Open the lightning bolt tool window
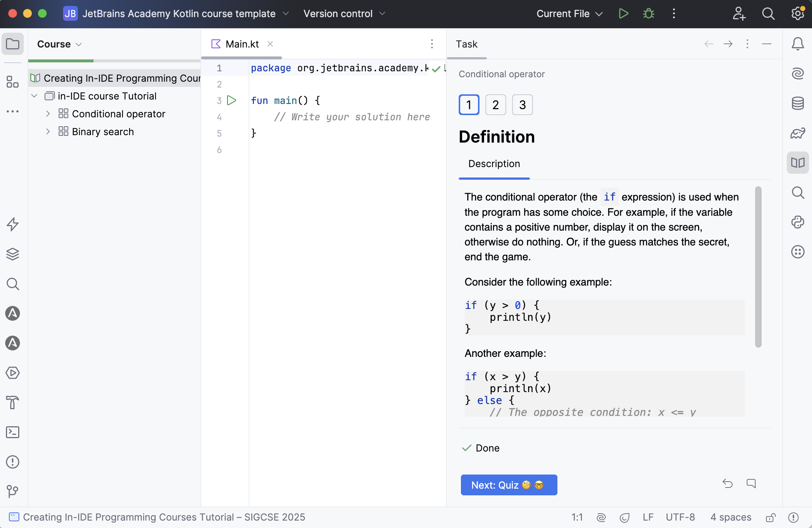 (x=13, y=224)
